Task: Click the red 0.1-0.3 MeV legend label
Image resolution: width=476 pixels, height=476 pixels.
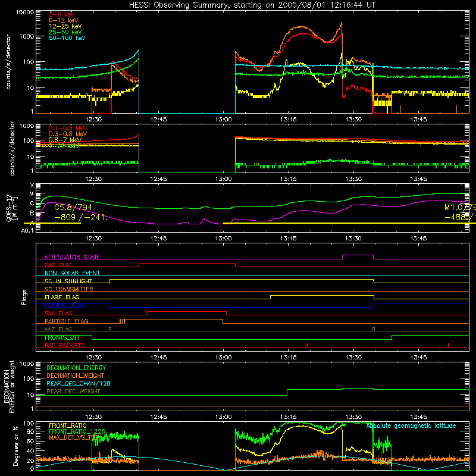Action: point(68,128)
